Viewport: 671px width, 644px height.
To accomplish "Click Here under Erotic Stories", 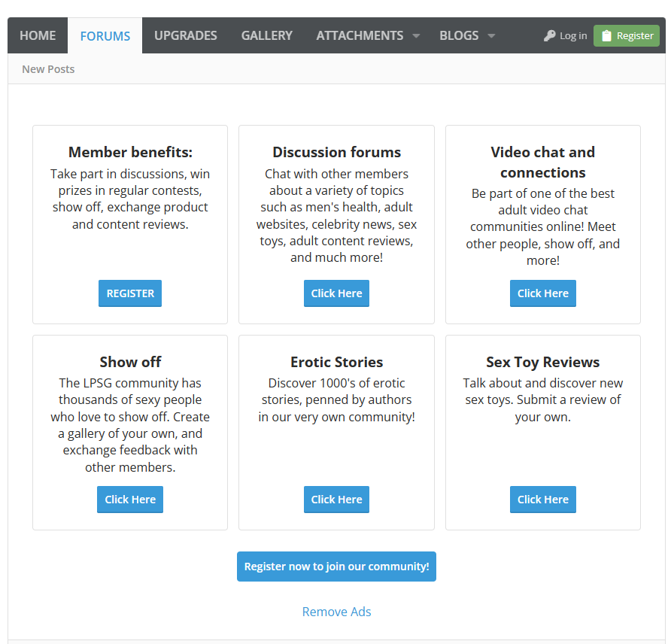I will coord(336,500).
